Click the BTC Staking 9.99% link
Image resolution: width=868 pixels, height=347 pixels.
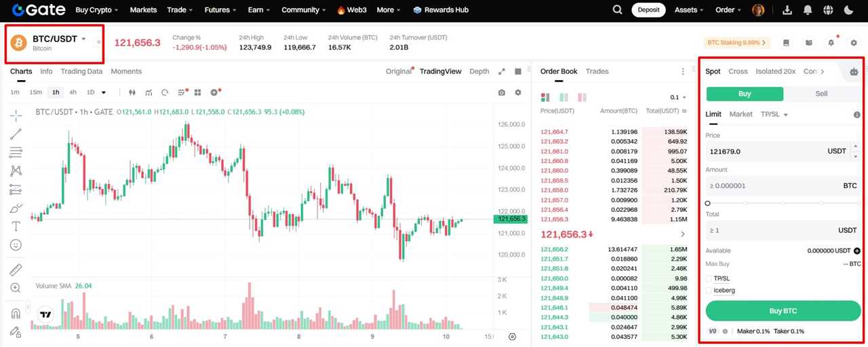[737, 43]
